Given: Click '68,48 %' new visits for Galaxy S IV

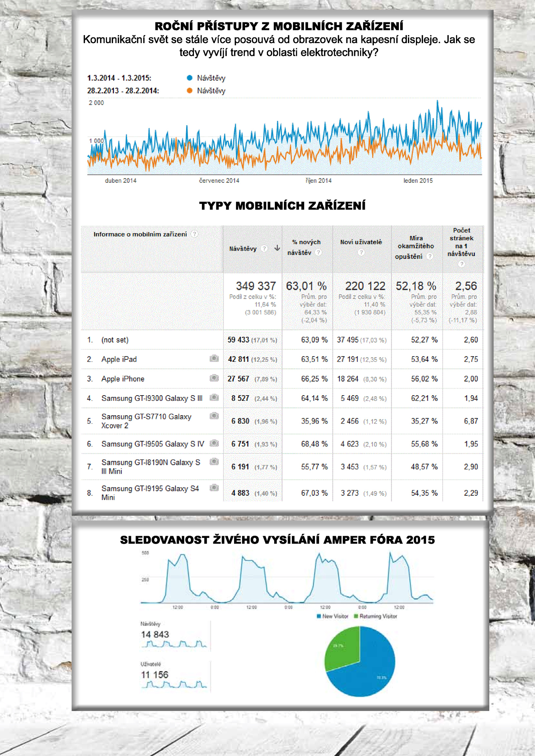Looking at the screenshot, I should pyautogui.click(x=314, y=444).
